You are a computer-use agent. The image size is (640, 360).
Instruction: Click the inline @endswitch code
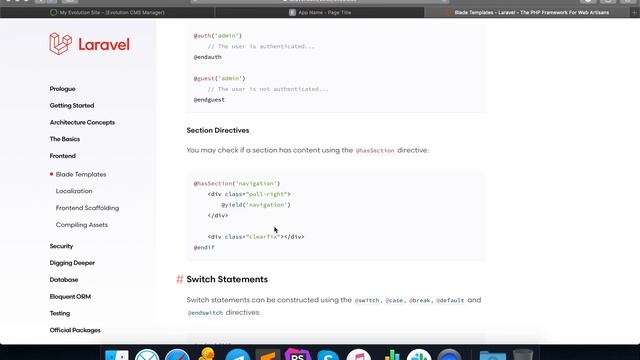click(x=205, y=313)
